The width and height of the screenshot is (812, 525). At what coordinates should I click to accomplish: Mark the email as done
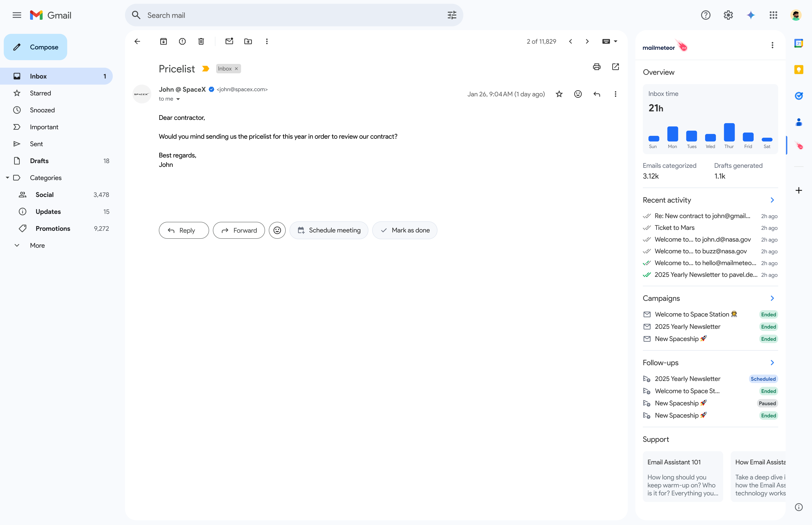pyautogui.click(x=405, y=230)
